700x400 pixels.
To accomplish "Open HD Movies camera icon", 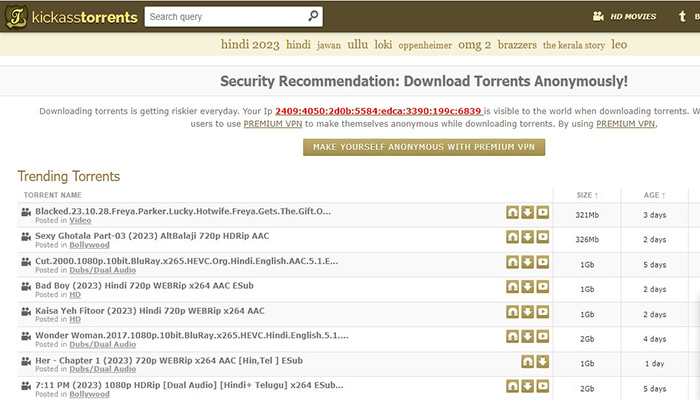I will coord(598,17).
